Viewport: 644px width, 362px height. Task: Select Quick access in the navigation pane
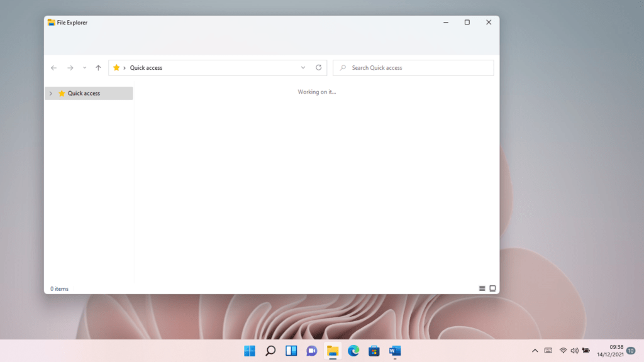tap(84, 93)
